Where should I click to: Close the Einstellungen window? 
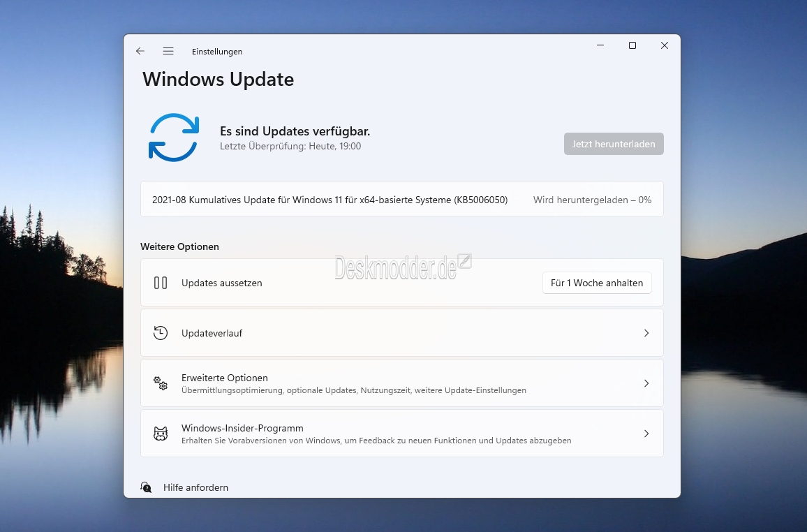point(665,45)
